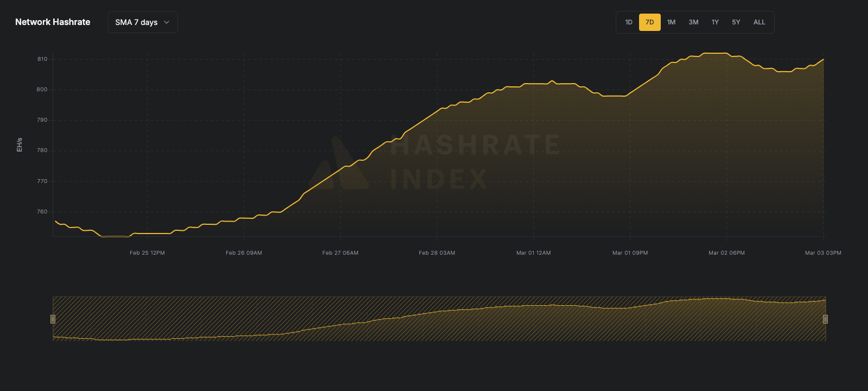Click the hatched range navigator overview
868x391 pixels.
coord(439,319)
